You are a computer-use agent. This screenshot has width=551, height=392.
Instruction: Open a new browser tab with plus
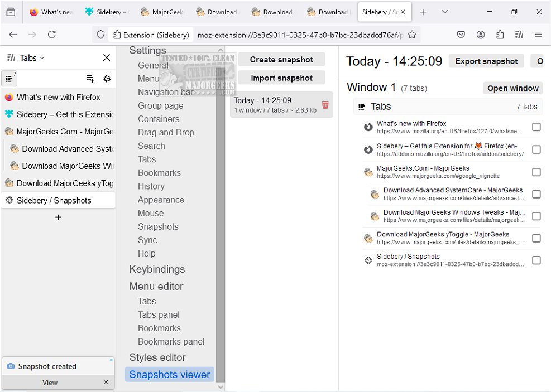click(x=423, y=12)
